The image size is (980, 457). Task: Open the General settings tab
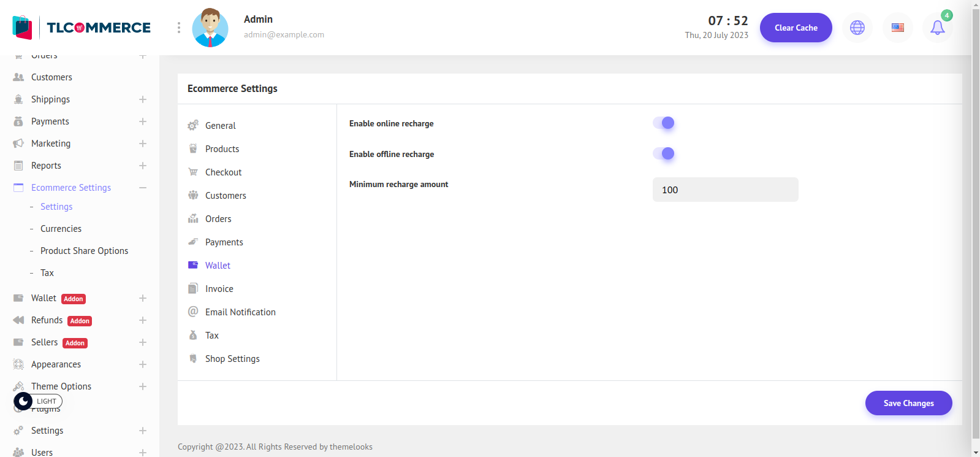point(220,125)
